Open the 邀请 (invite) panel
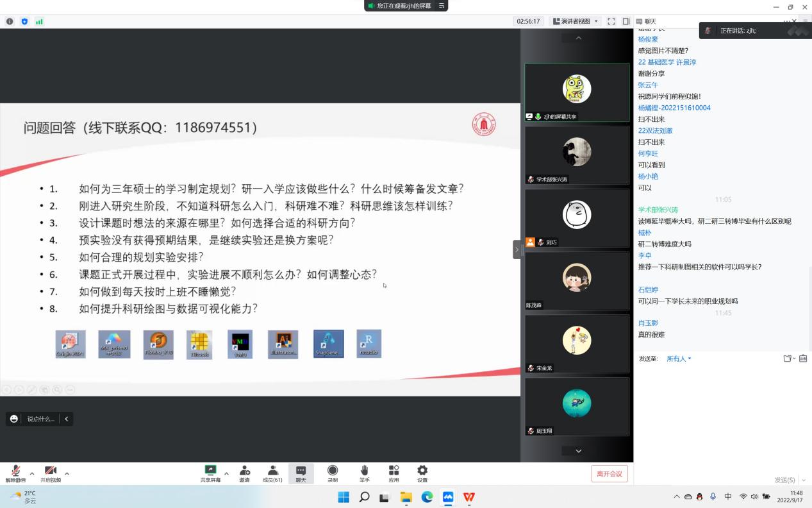Screen dimensions: 812x508 pyautogui.click(x=244, y=473)
